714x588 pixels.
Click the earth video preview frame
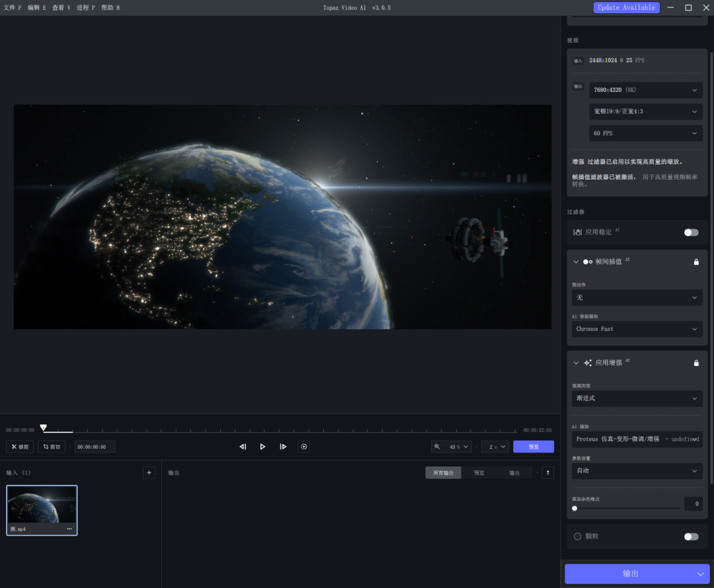pyautogui.click(x=282, y=217)
